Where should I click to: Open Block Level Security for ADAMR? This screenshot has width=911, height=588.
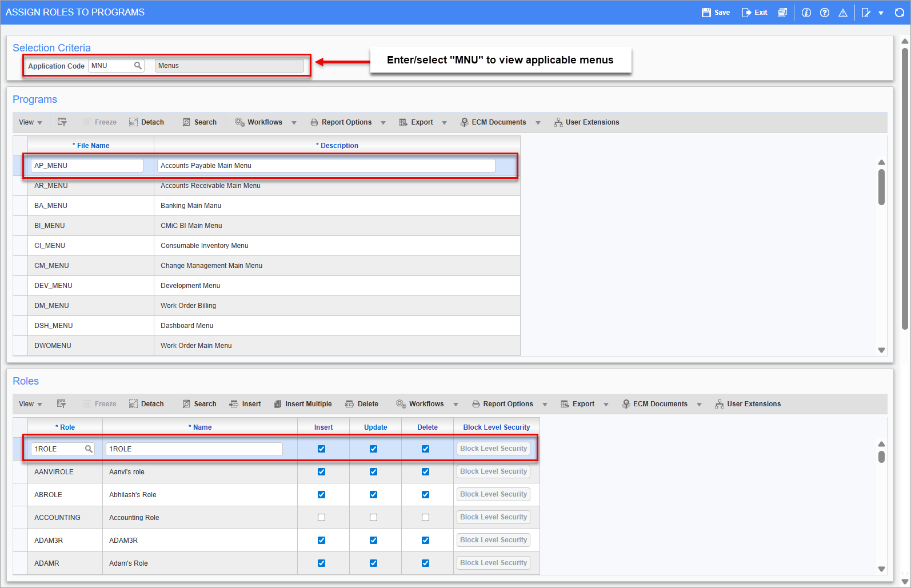coord(494,563)
